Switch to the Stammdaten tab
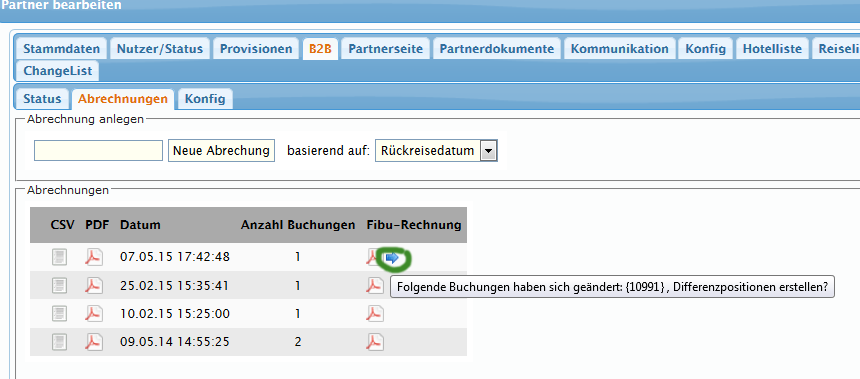Viewport: 860px width, 379px height. (62, 49)
